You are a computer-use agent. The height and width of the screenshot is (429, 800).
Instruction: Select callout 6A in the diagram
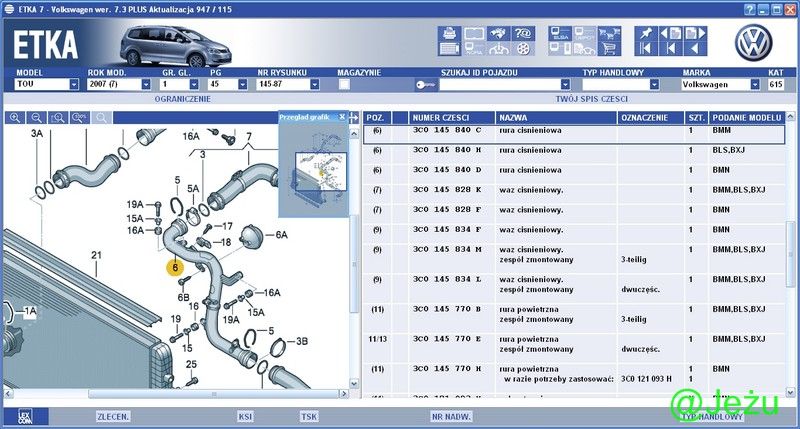(x=282, y=235)
